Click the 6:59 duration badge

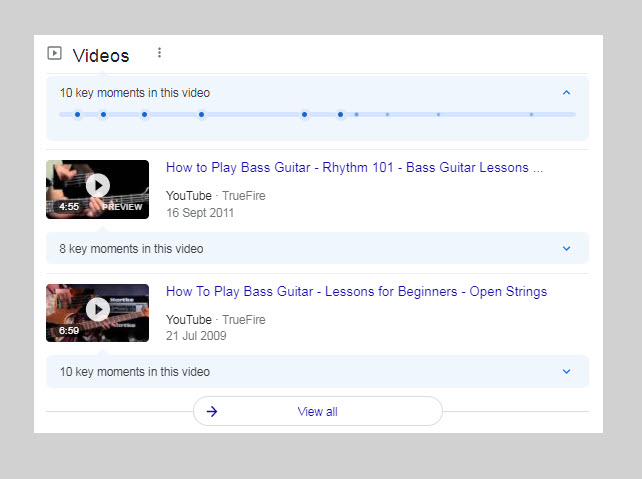[69, 330]
